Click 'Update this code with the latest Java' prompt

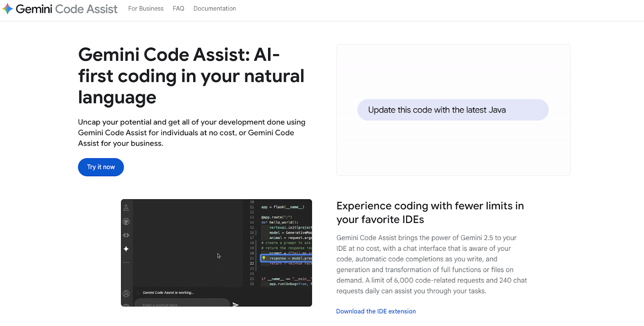(x=453, y=110)
